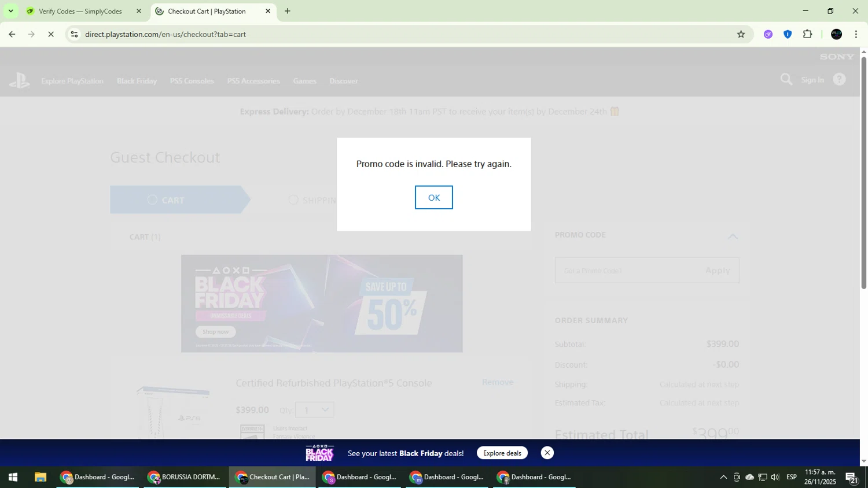Open the OneDrive cloud tray icon
This screenshot has height=488, width=868.
[749, 477]
